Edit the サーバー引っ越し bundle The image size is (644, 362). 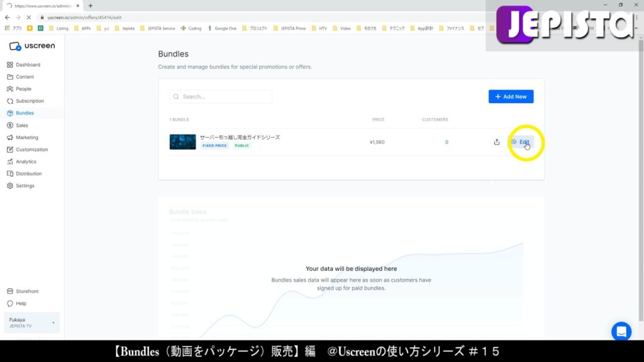pyautogui.click(x=521, y=142)
